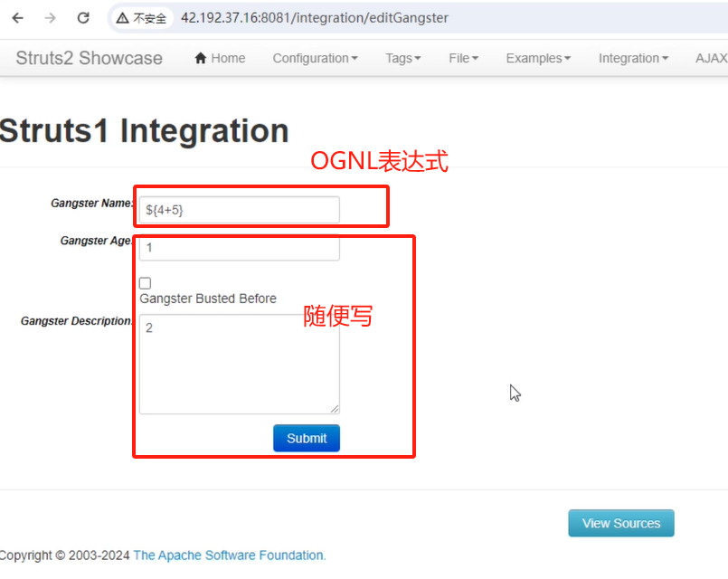This screenshot has width=728, height=579.
Task: Click the Gangster Name label
Action: pyautogui.click(x=92, y=204)
